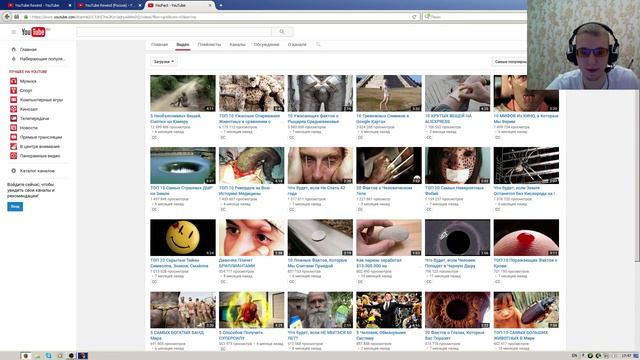The image size is (640, 360).
Task: Open the spider on bars thumbnail
Action: (x=526, y=165)
